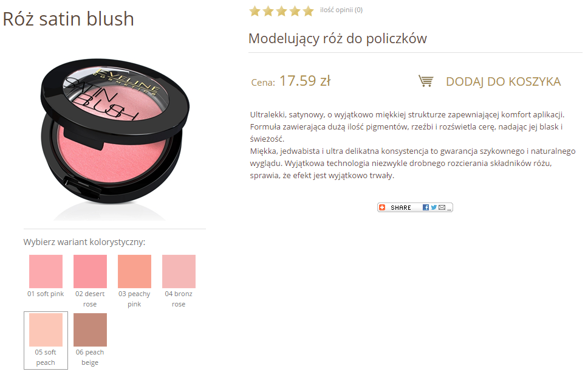Choose the 02 desert rose color
The image size is (588, 377).
[90, 271]
